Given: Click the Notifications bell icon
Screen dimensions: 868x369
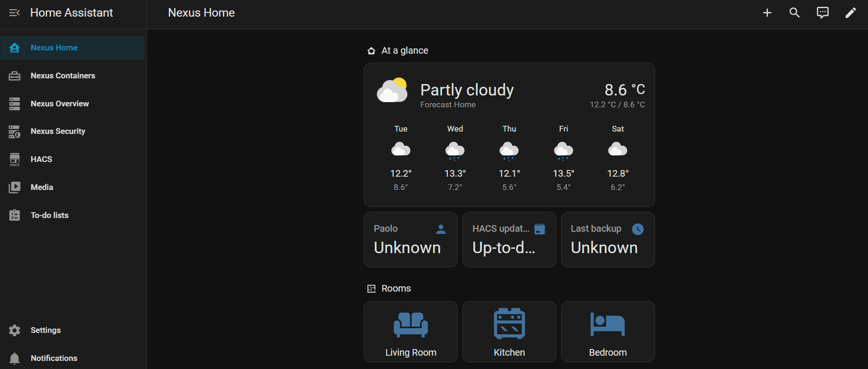Looking at the screenshot, I should [15, 358].
